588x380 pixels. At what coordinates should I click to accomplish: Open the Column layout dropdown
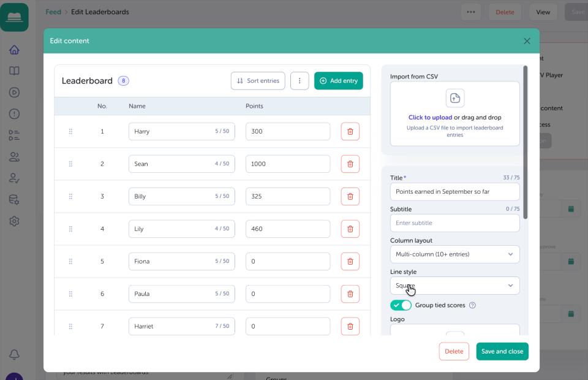pyautogui.click(x=455, y=254)
